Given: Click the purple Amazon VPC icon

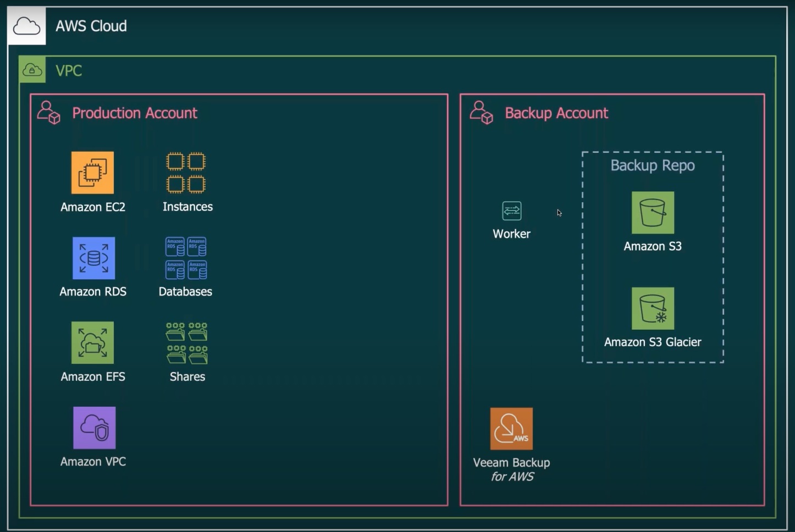Looking at the screenshot, I should [94, 428].
